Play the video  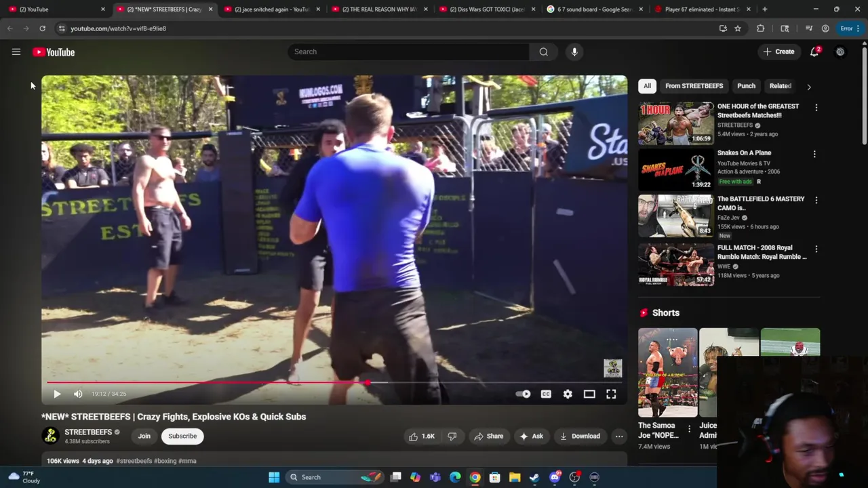[x=57, y=394]
